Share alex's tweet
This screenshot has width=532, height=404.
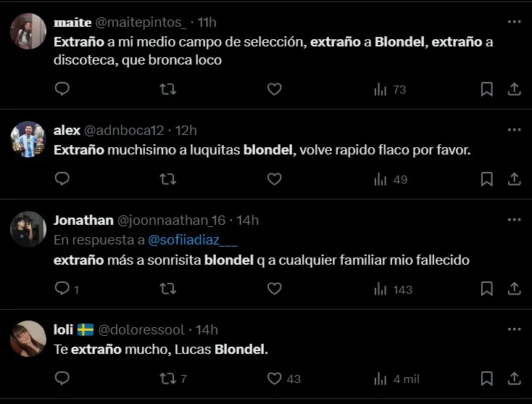[x=514, y=178]
